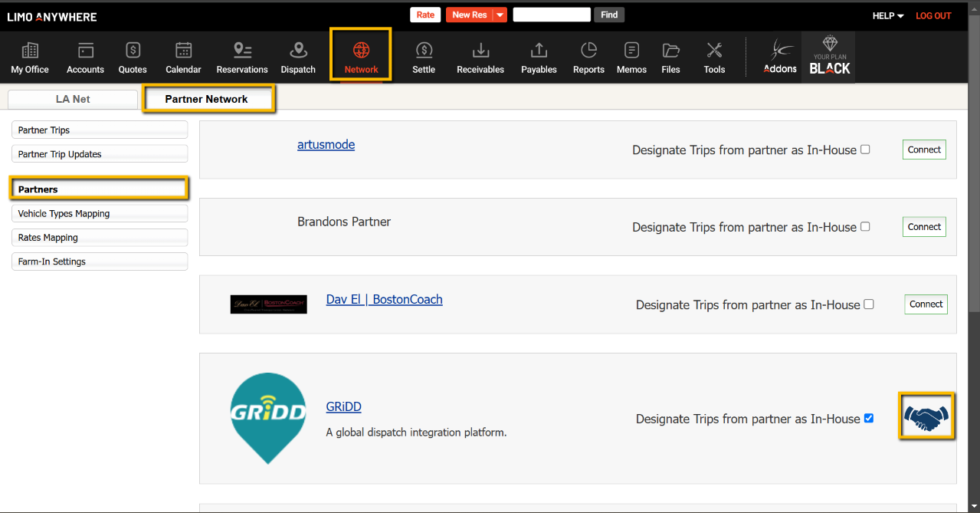
Task: Open the Dispatch map pin icon
Action: pyautogui.click(x=298, y=51)
